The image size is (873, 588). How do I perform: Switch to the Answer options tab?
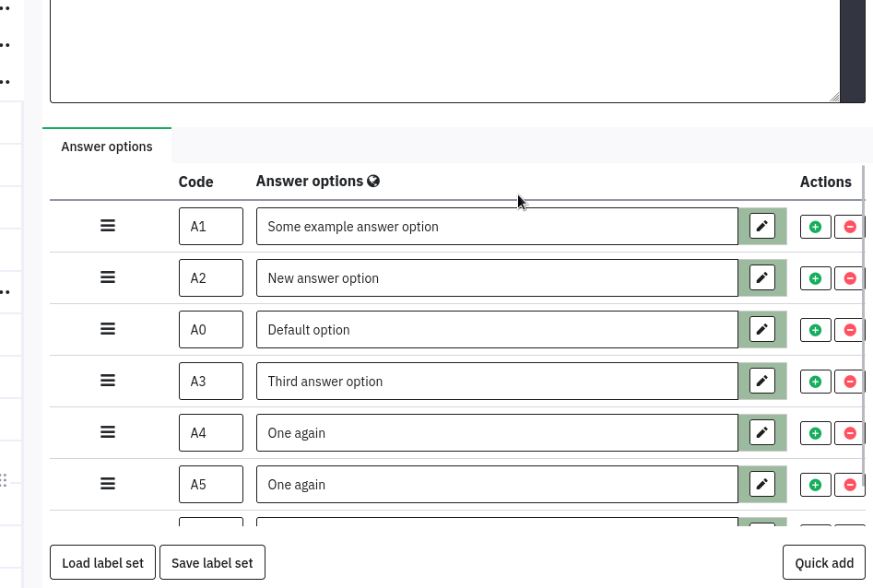pyautogui.click(x=107, y=147)
